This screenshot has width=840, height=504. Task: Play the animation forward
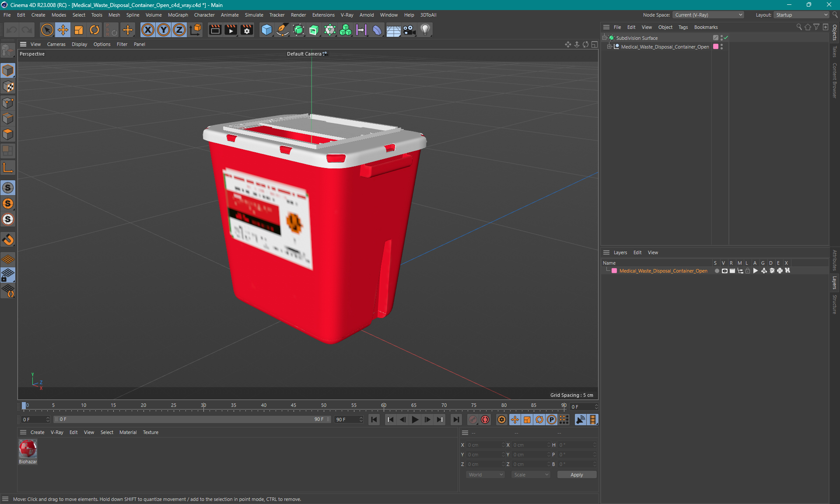point(415,420)
